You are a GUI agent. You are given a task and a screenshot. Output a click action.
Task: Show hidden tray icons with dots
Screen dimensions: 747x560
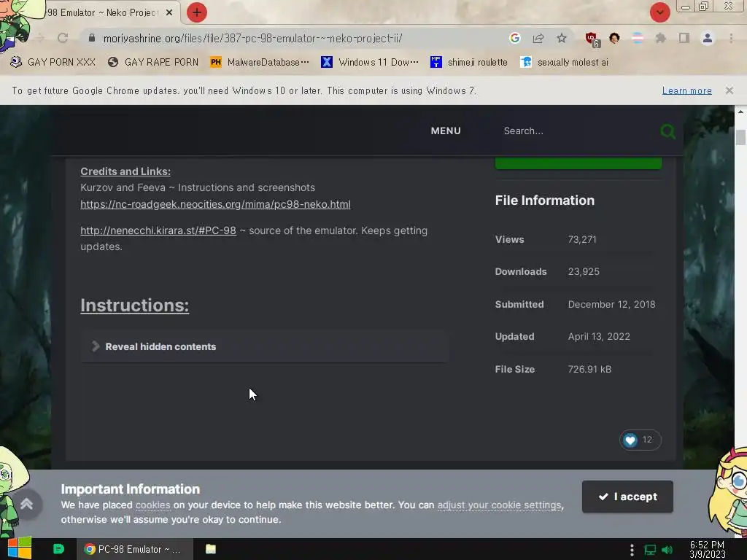pos(632,550)
